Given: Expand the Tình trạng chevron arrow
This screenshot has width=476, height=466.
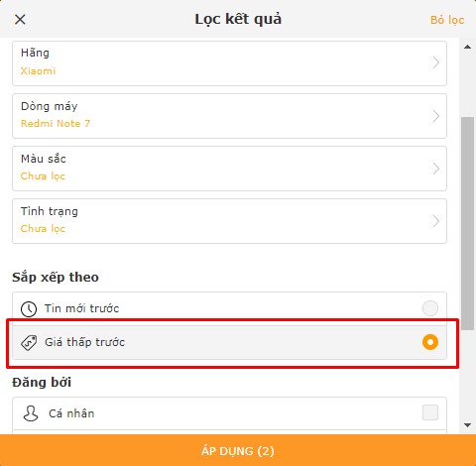Looking at the screenshot, I should [436, 221].
